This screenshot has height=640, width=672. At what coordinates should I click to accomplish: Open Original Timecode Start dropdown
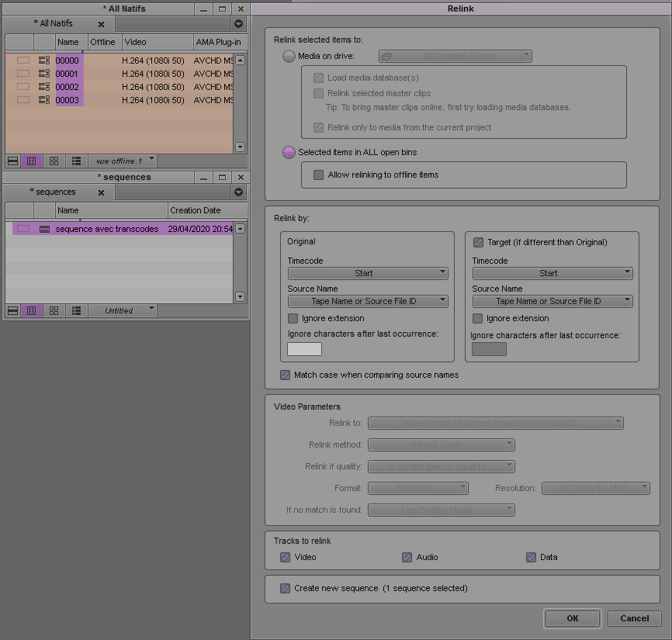coord(368,273)
